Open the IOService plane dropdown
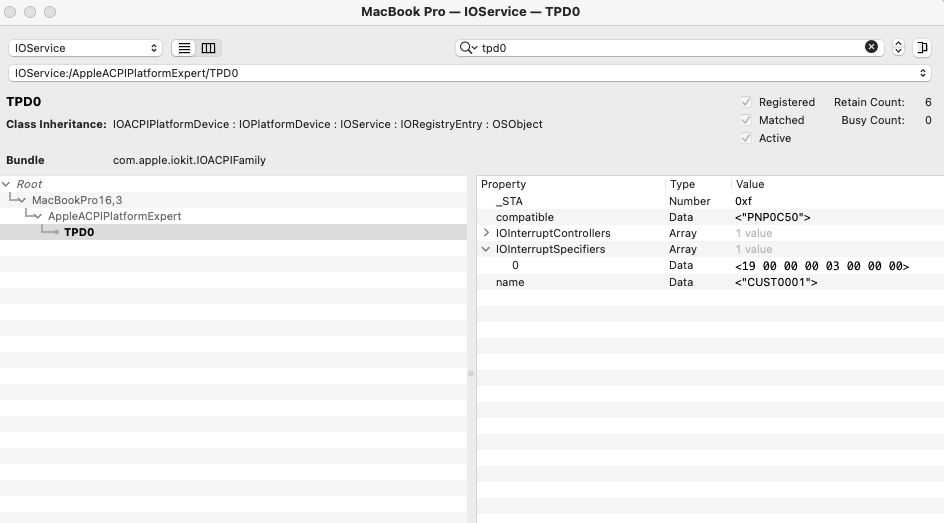This screenshot has width=944, height=523. point(85,48)
